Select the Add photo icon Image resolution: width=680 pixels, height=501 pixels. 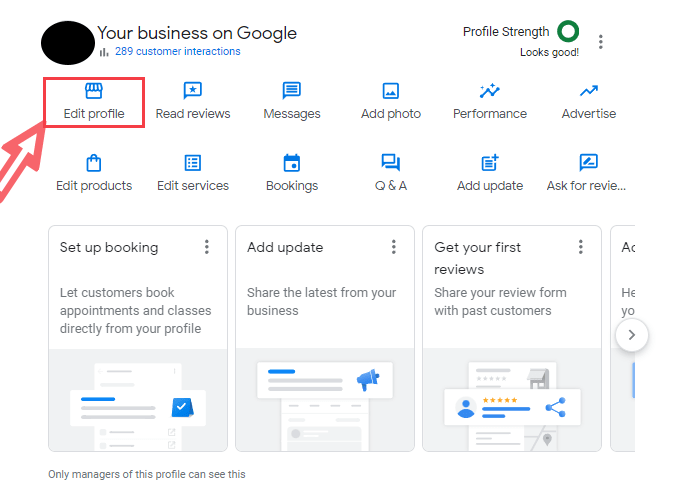(x=391, y=92)
